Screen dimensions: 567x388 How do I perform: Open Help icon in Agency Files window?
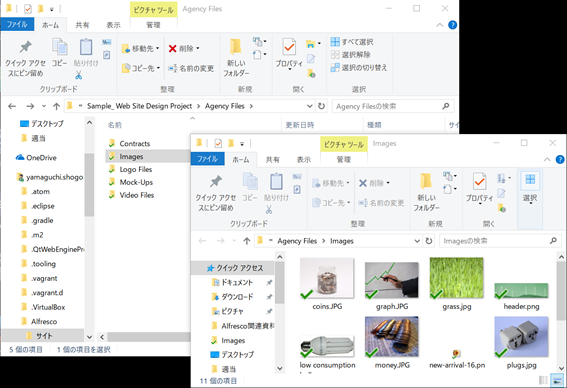click(452, 25)
